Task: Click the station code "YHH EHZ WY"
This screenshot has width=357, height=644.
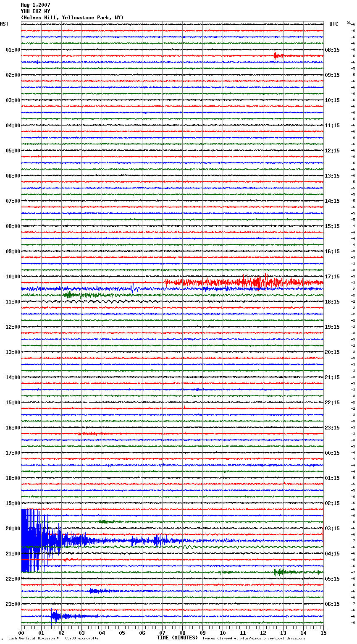Action: coord(35,11)
